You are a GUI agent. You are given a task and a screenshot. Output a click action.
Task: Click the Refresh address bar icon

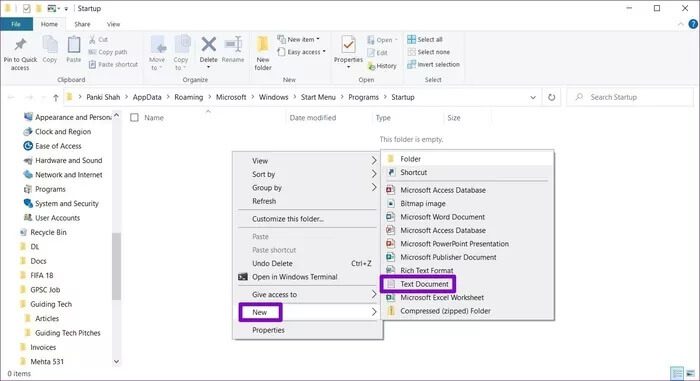click(551, 97)
